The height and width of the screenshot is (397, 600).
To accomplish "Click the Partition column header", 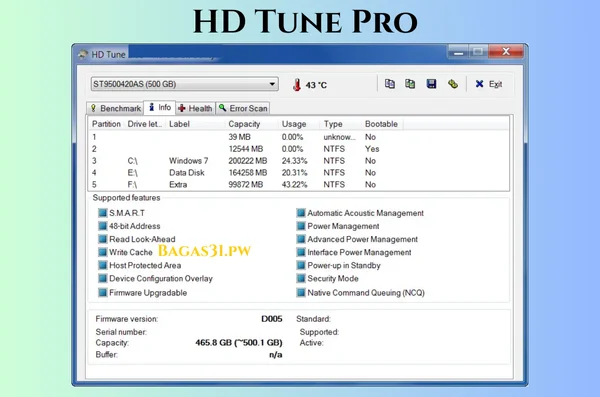I will pyautogui.click(x=106, y=124).
